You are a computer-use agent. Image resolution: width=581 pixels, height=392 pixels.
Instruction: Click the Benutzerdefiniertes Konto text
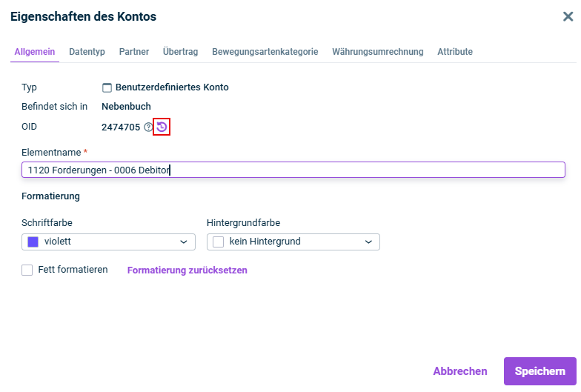pyautogui.click(x=172, y=87)
